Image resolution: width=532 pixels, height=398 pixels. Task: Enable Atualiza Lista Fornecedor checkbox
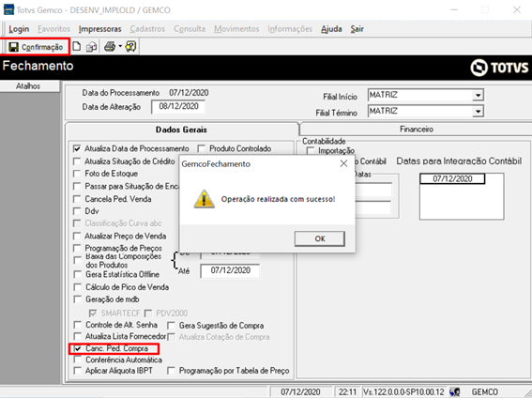tap(78, 336)
